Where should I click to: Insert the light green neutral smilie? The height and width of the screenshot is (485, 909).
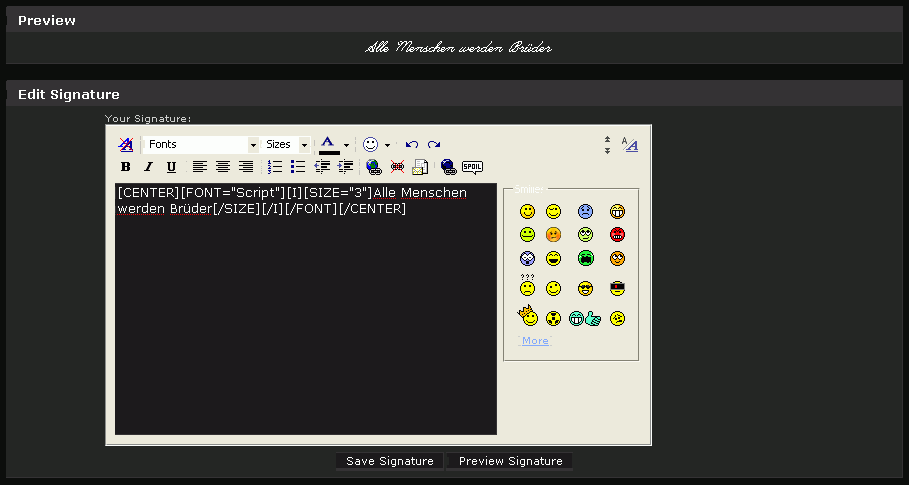pos(527,235)
